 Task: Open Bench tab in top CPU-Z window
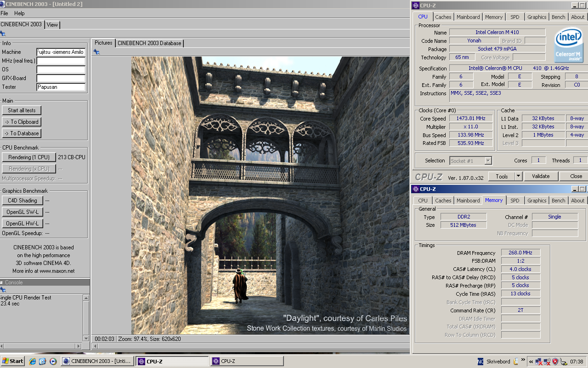pyautogui.click(x=559, y=17)
